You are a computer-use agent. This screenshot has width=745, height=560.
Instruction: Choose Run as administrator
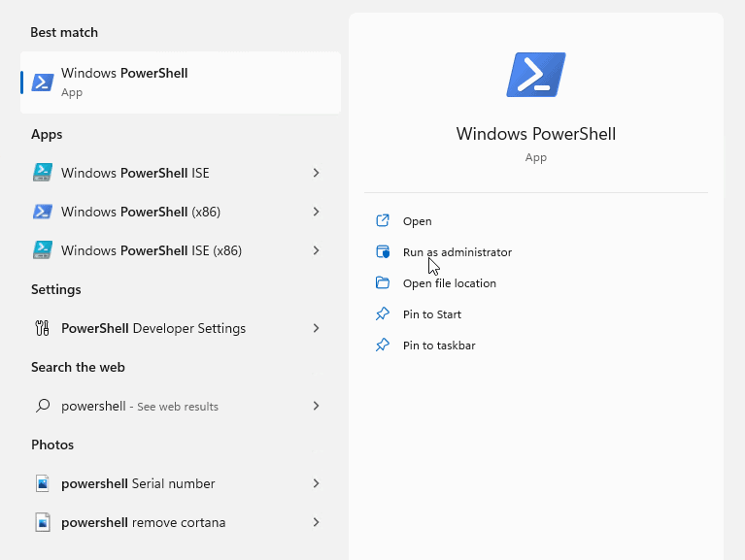[457, 252]
